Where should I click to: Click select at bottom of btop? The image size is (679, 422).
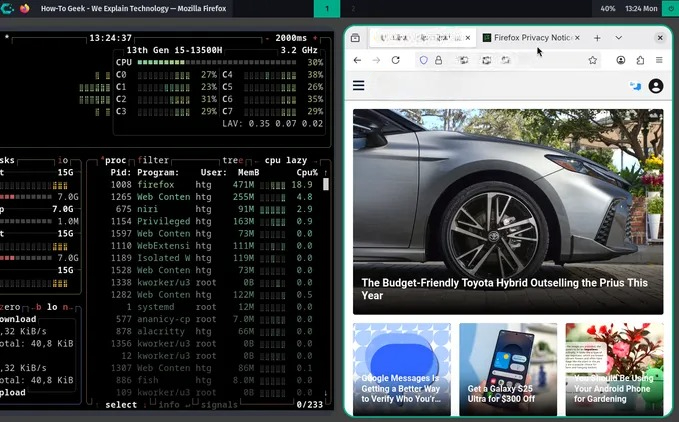[121, 405]
